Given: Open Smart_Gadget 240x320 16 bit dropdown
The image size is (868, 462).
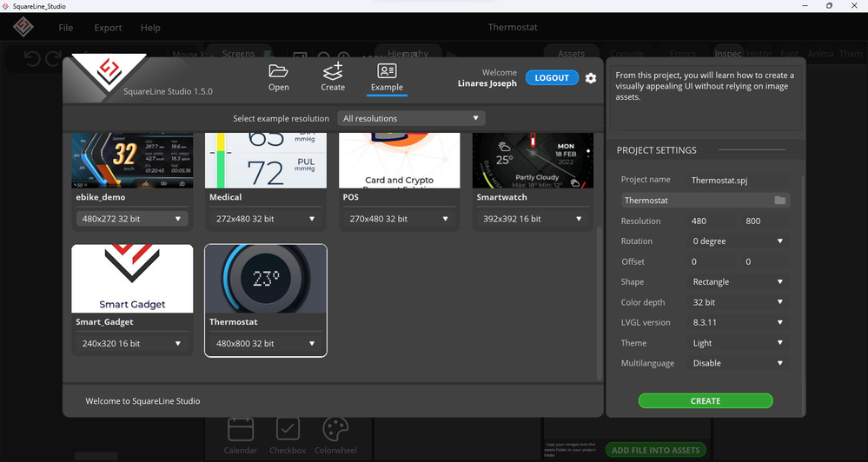Looking at the screenshot, I should (132, 343).
